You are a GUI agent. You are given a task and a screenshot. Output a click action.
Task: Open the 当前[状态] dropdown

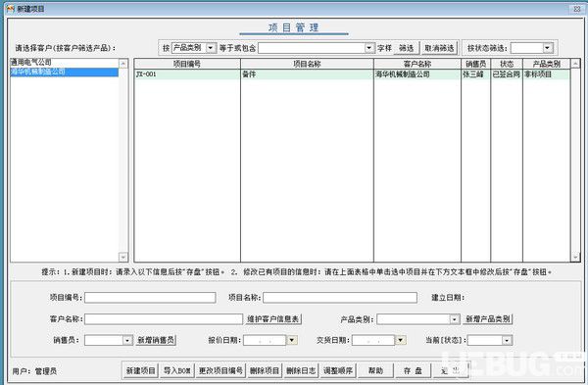click(x=507, y=340)
